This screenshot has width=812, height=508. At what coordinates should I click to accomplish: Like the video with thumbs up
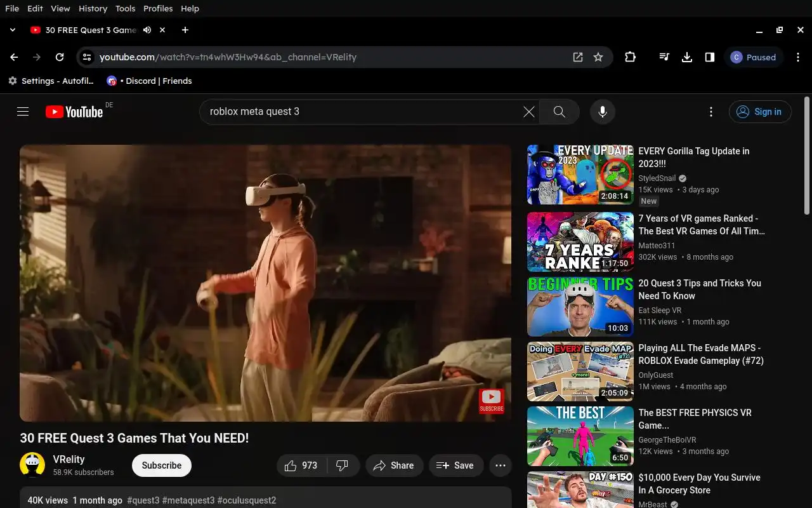[x=301, y=465]
